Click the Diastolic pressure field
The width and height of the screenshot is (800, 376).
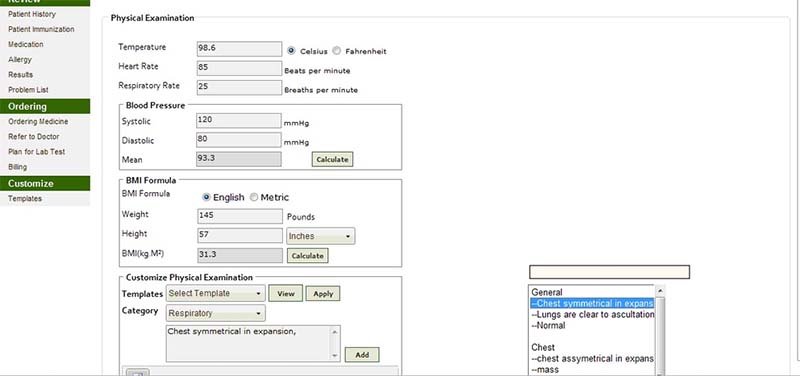click(x=238, y=140)
